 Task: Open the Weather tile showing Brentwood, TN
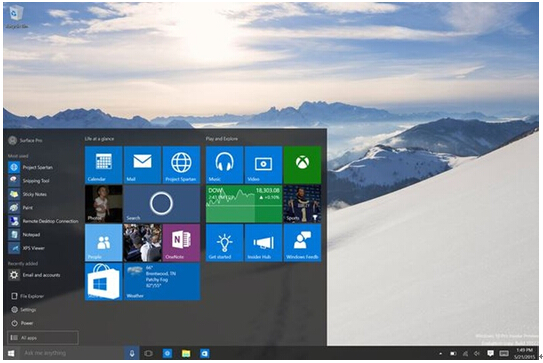click(x=162, y=281)
